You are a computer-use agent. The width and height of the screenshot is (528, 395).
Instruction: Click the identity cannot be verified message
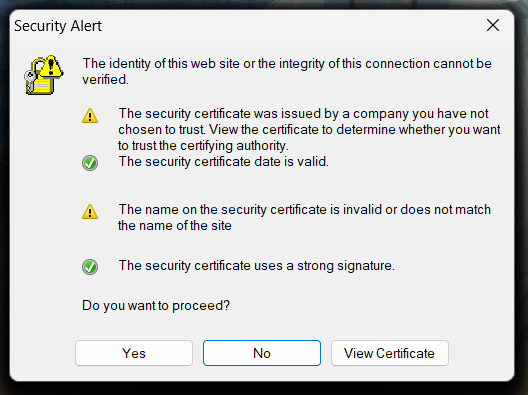[x=287, y=71]
